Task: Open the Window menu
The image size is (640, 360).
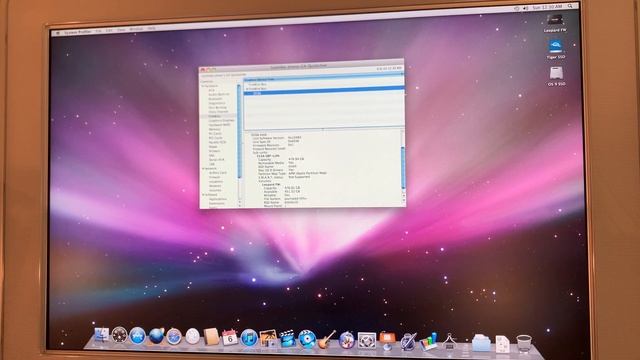Action: click(136, 29)
